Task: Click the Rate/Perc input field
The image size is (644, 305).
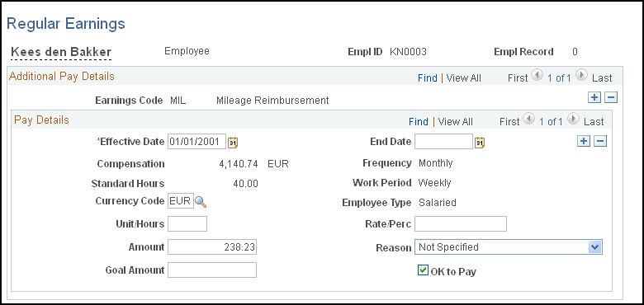Action: coord(461,224)
